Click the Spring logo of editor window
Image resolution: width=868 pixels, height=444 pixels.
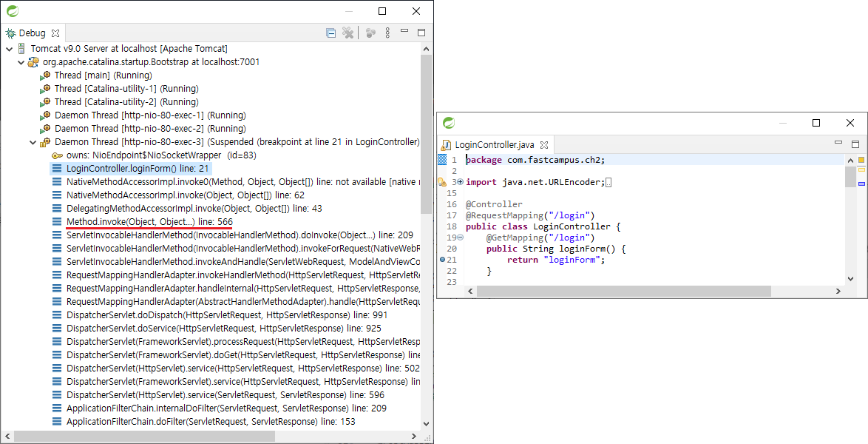click(x=449, y=123)
